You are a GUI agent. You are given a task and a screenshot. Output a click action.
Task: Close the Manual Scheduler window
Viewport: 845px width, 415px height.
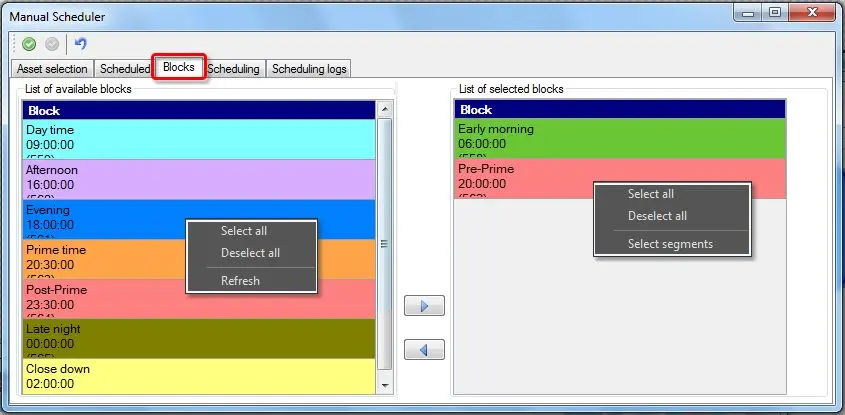[810, 13]
